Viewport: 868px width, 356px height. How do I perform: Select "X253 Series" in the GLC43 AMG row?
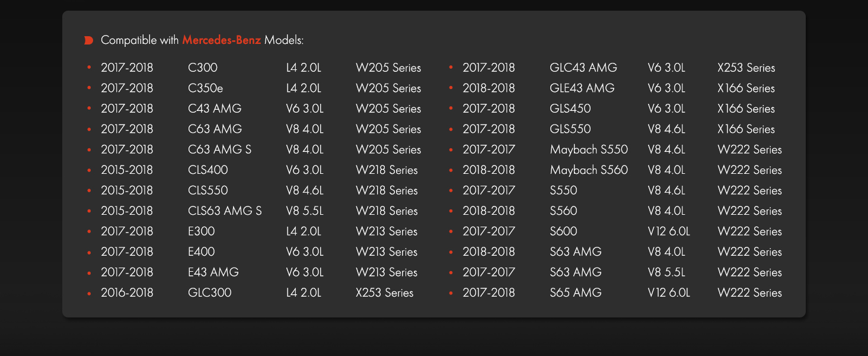click(746, 68)
